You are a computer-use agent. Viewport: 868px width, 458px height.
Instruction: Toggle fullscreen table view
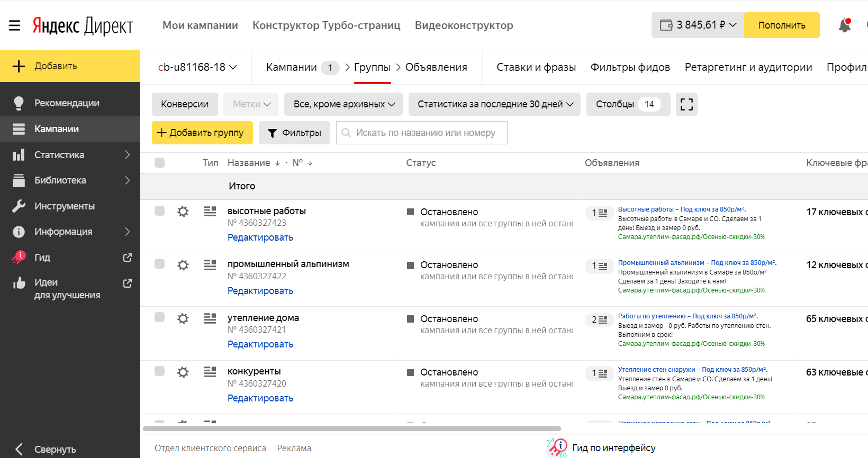[x=686, y=104]
